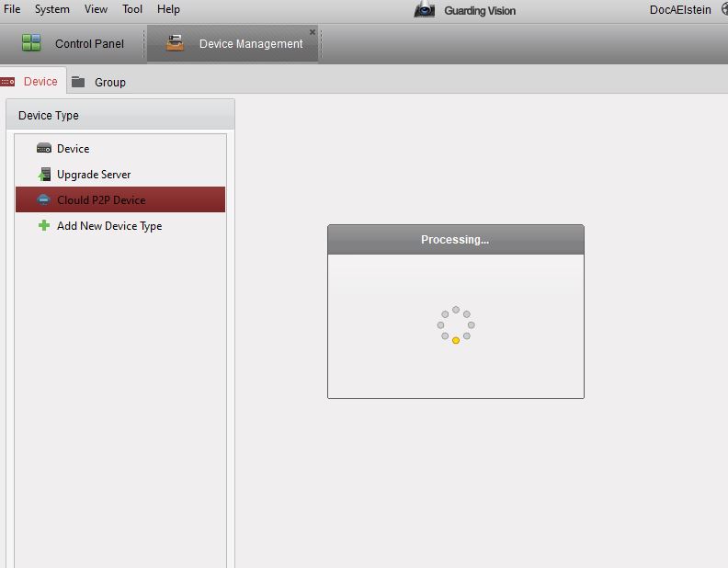Select the Clould P2P Device entry
The width and height of the screenshot is (728, 568).
[120, 199]
